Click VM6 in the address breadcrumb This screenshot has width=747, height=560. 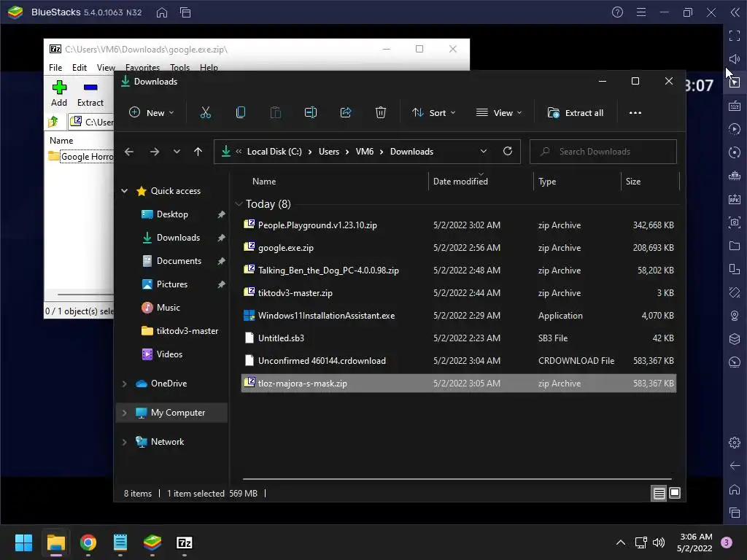(365, 152)
